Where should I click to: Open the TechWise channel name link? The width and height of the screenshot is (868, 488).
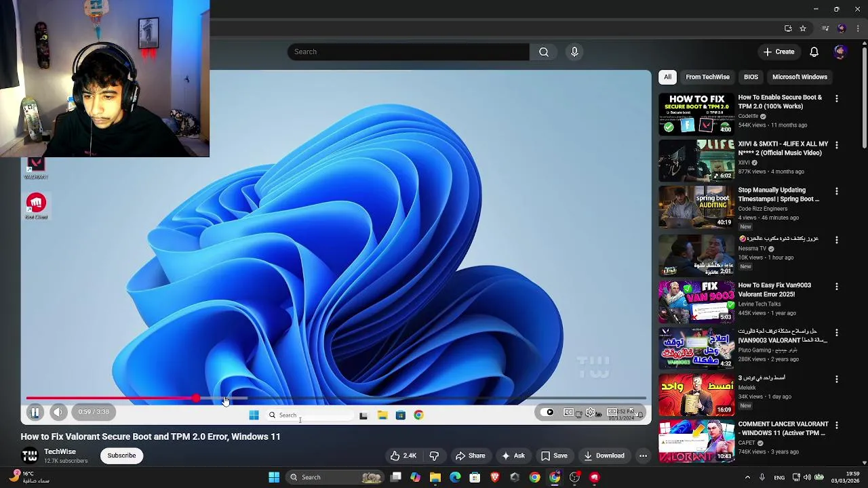[x=60, y=451]
